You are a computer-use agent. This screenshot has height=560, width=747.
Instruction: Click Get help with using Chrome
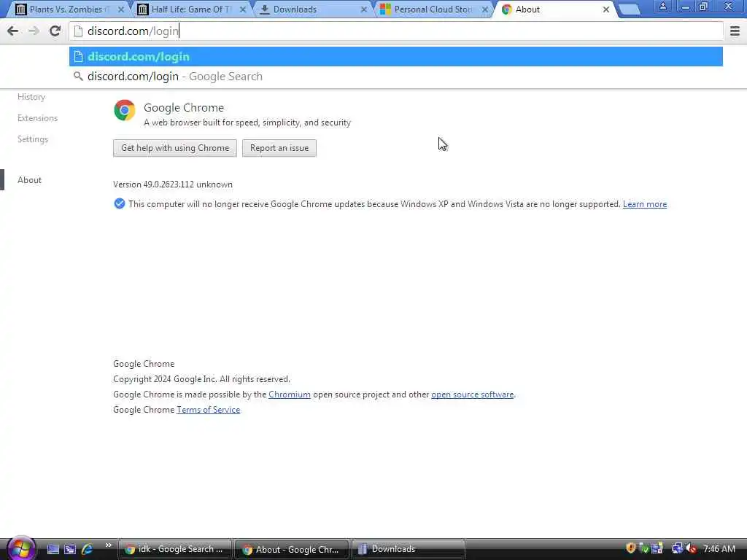click(x=175, y=148)
